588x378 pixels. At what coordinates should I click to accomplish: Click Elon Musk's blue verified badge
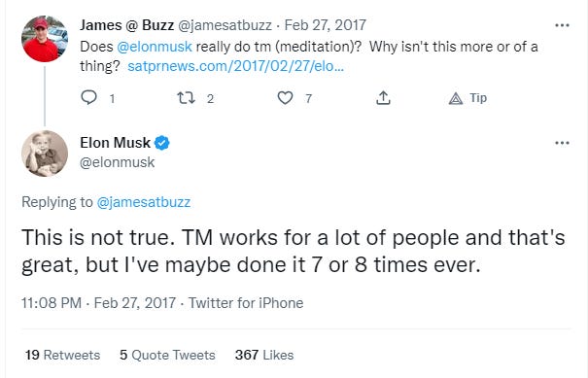162,143
